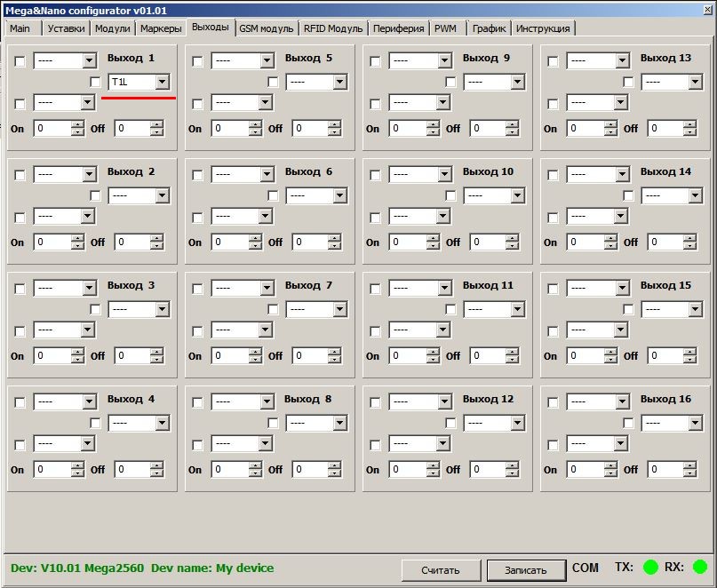Toggle the top checkbox in Выход 13 panel
The image size is (717, 588).
pos(553,61)
